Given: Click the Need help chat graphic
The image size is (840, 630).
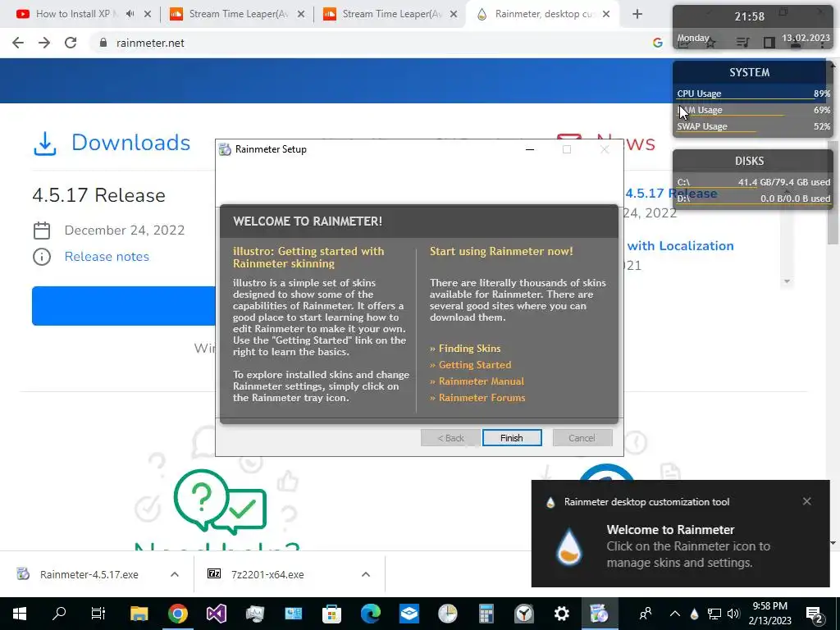Looking at the screenshot, I should [220, 501].
